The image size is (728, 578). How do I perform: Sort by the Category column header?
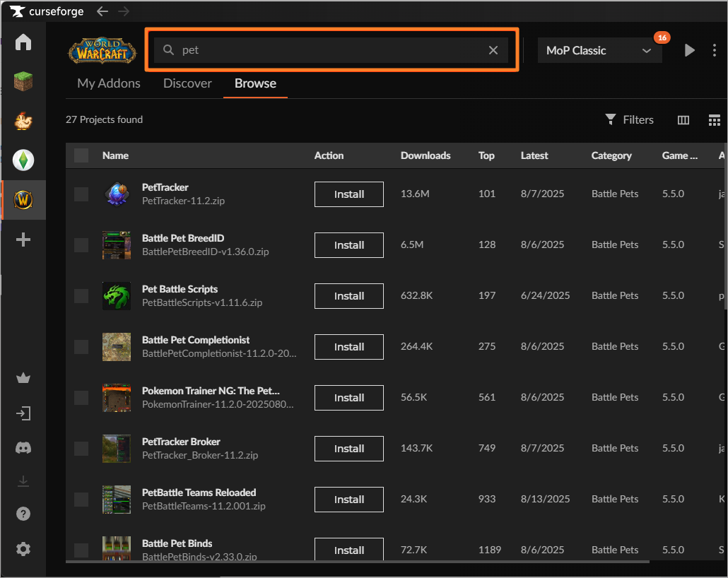tap(611, 155)
